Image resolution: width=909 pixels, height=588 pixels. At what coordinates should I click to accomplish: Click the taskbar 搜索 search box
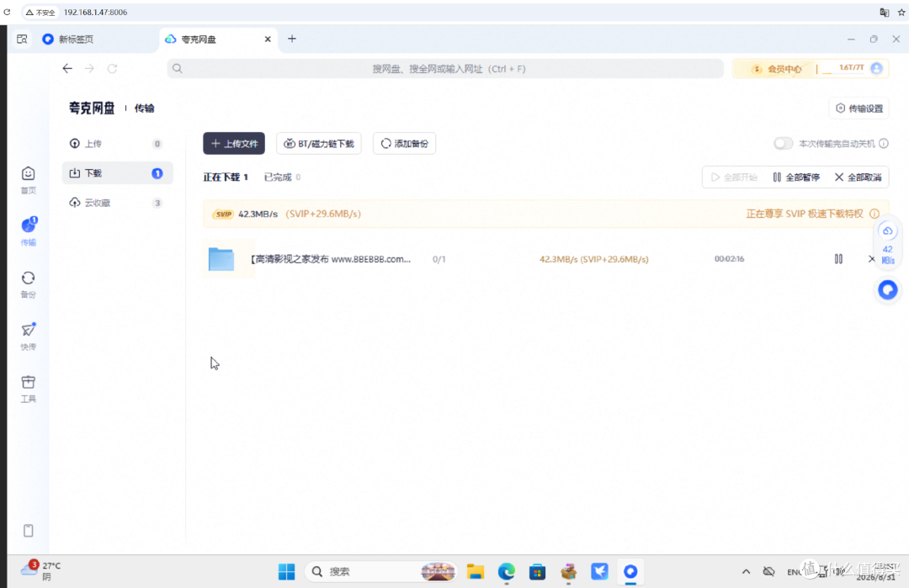(381, 572)
